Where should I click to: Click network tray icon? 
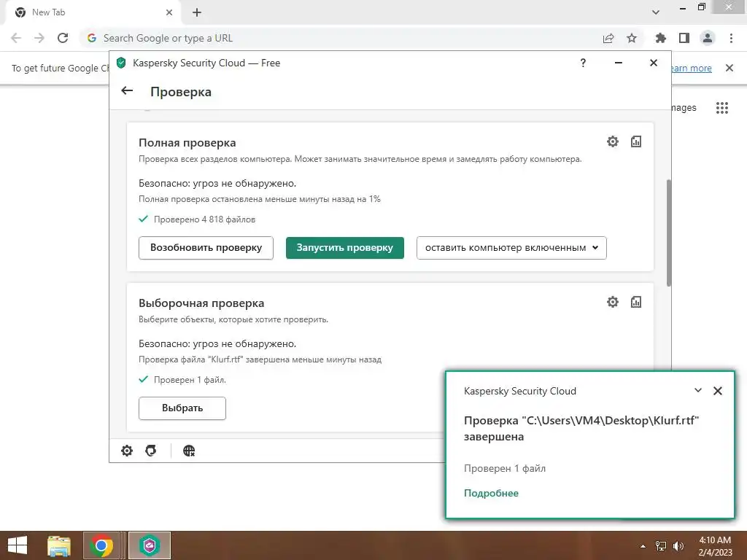click(661, 546)
